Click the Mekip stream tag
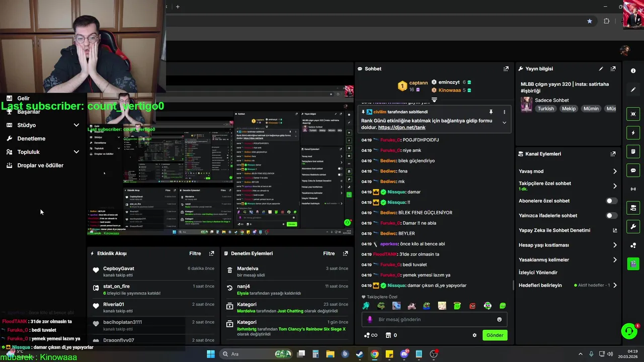Viewport: 644px width, 362px height. click(x=569, y=109)
